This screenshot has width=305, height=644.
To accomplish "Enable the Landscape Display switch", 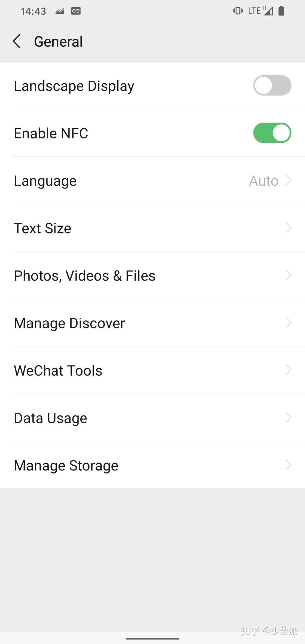I will tap(272, 86).
